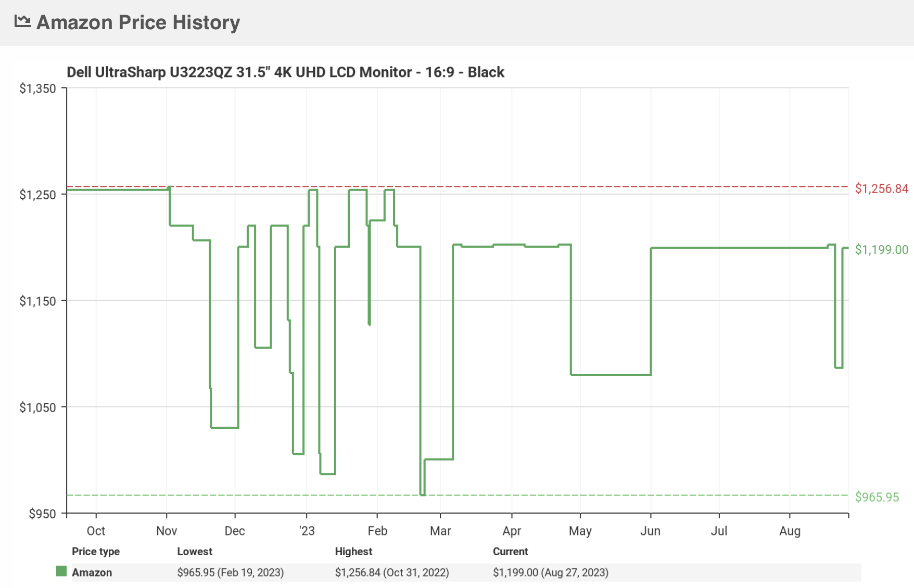914x588 pixels.
Task: Click the $1,350 y-axis label
Action: [37, 88]
